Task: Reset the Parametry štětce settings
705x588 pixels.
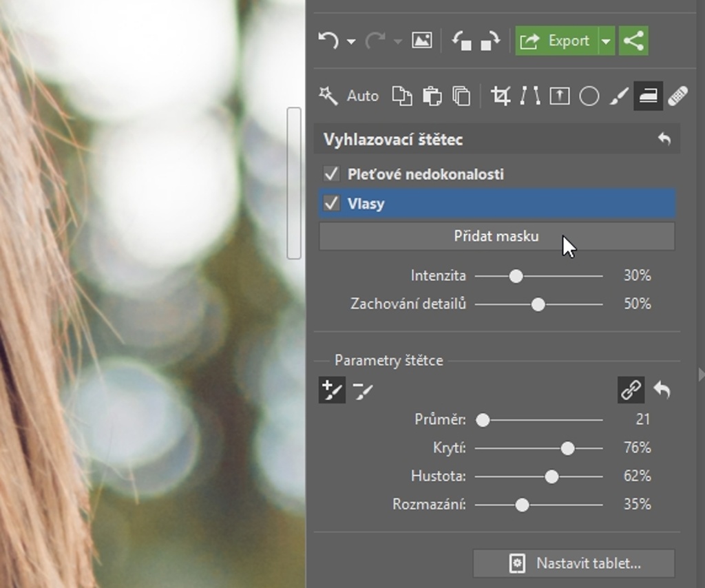Action: [x=662, y=389]
